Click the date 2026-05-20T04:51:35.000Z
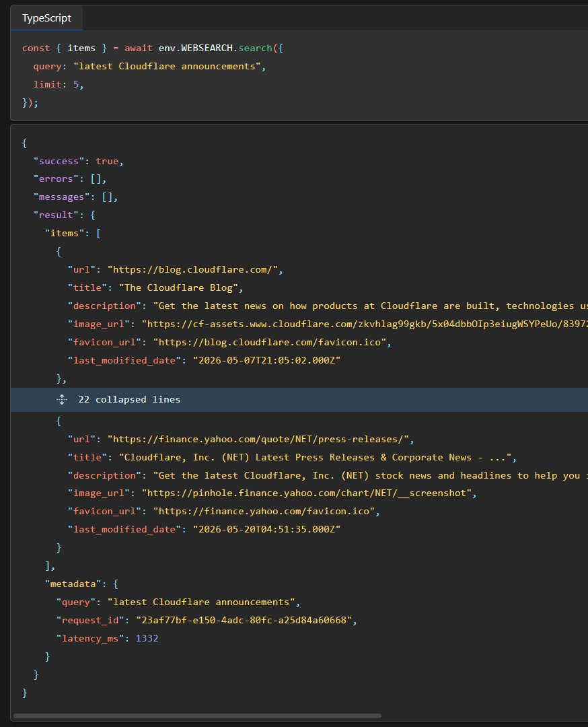 [x=266, y=529]
